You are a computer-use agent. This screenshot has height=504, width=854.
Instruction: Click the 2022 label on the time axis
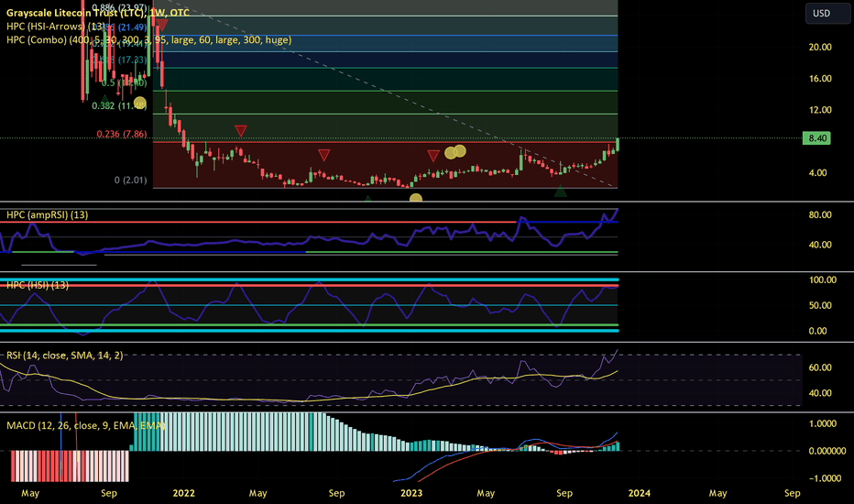click(183, 493)
